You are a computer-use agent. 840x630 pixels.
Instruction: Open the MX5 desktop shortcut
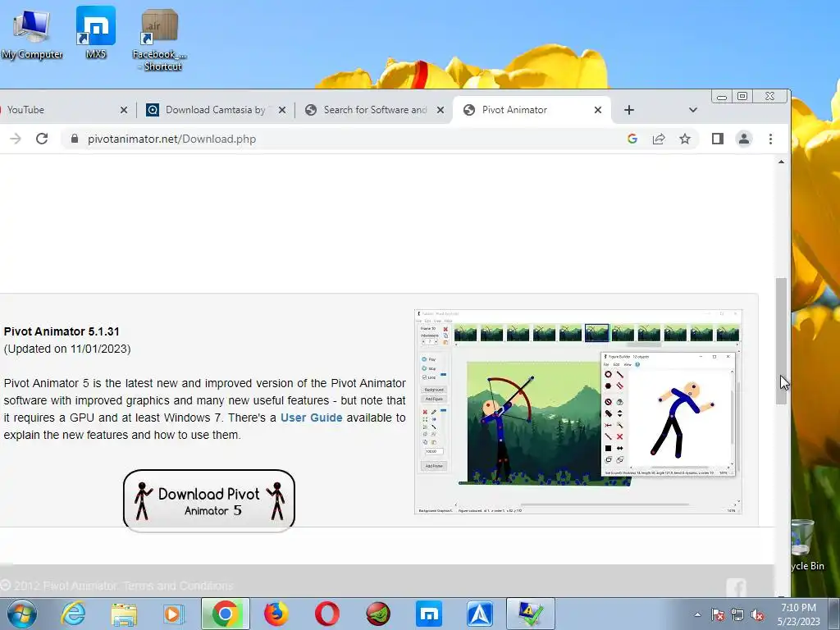tap(96, 32)
